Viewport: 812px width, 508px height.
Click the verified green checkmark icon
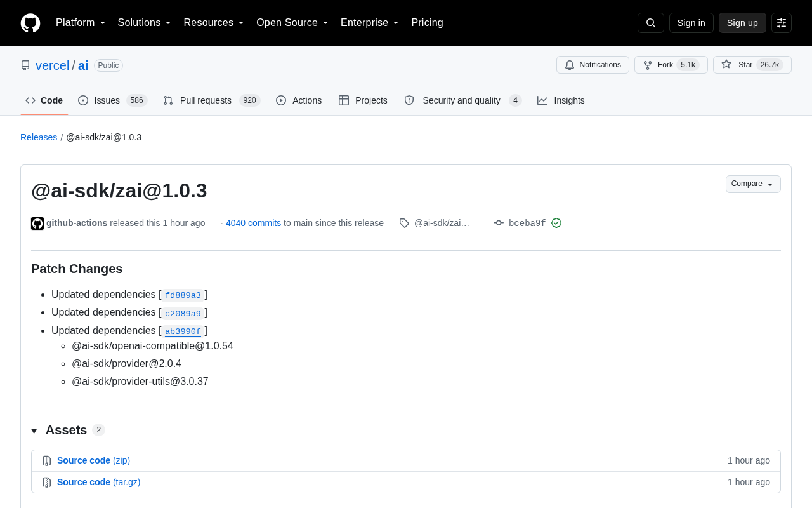(556, 223)
